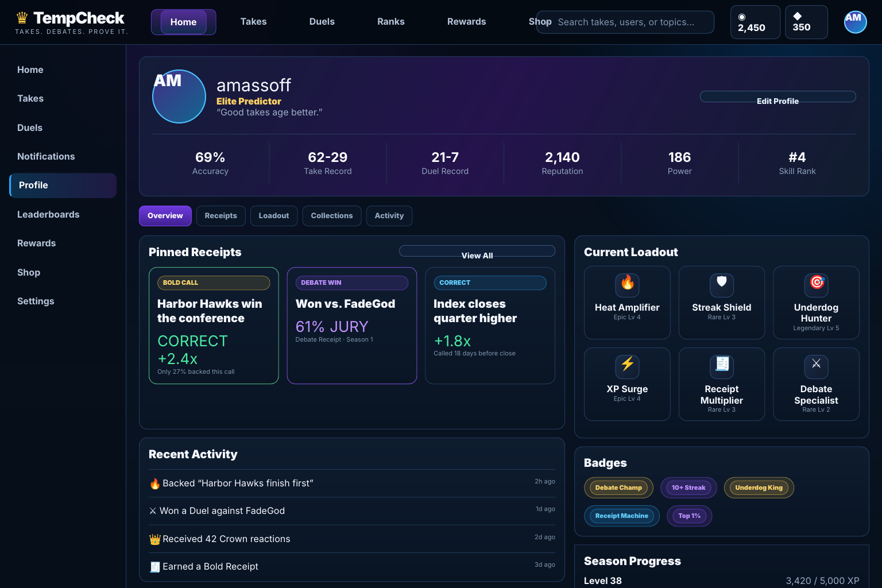Click the 10+ Streak badge
The image size is (882, 588).
[688, 488]
